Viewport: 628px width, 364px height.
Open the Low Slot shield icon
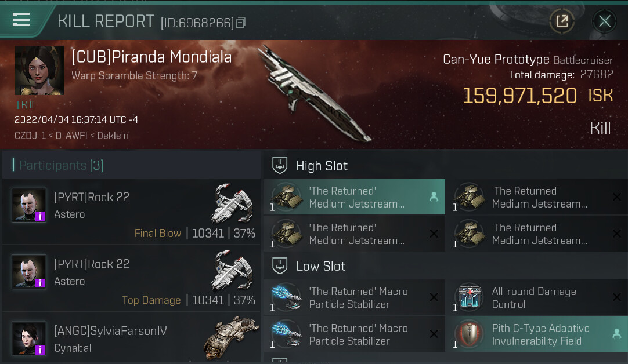(280, 265)
